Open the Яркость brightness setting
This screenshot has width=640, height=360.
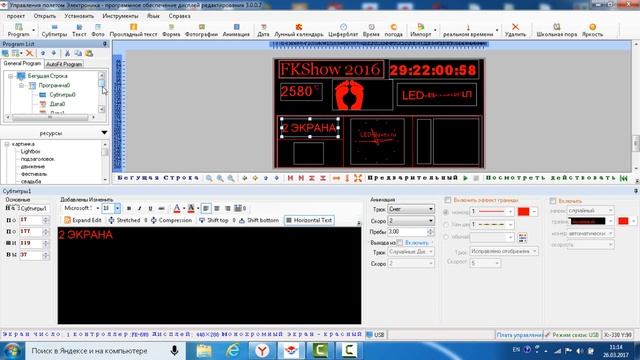coord(592,30)
